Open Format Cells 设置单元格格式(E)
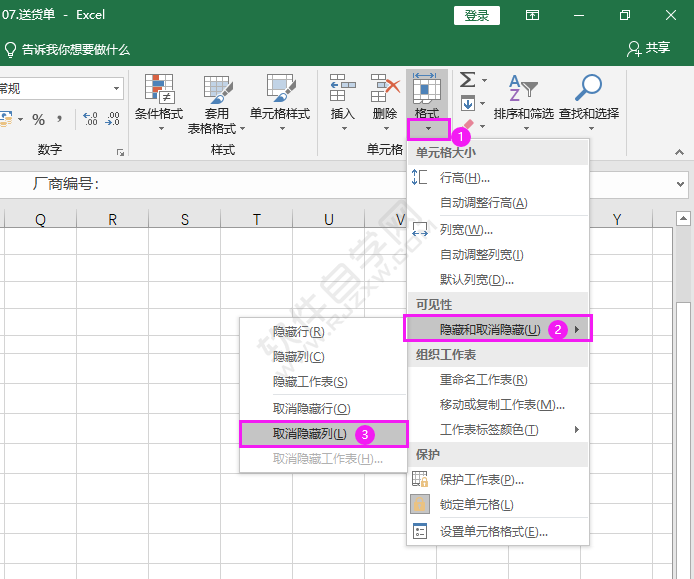The height and width of the screenshot is (579, 694). 498,532
